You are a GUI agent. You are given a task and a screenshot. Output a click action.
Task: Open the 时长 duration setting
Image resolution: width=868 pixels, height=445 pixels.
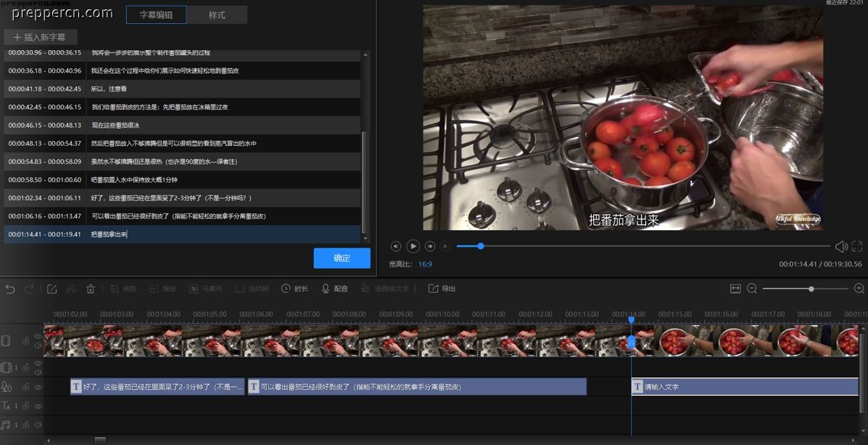pyautogui.click(x=294, y=289)
